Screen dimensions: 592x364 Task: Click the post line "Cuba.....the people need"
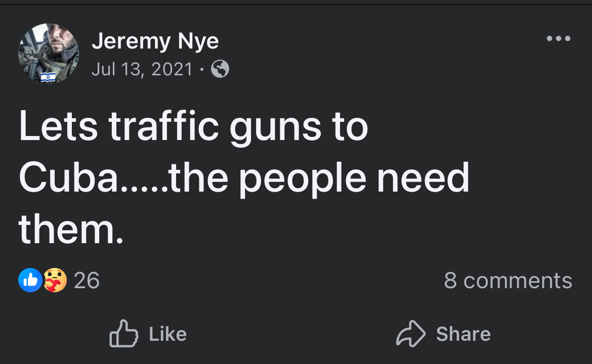244,178
